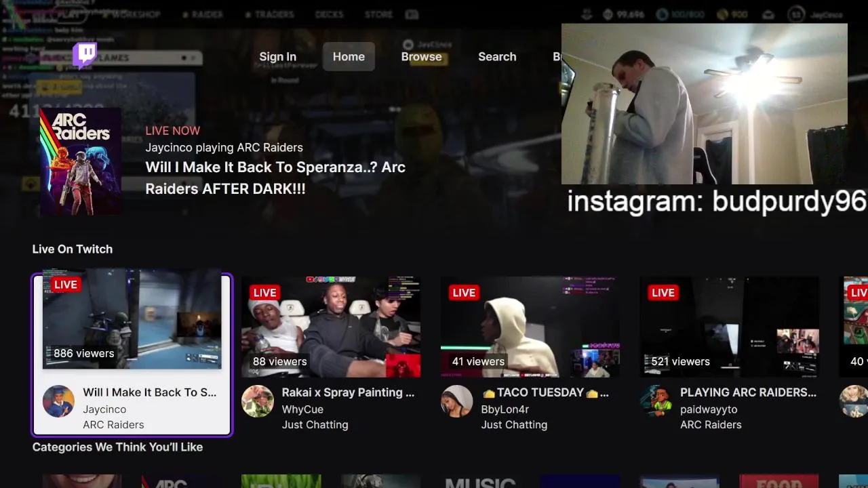Open the Browse tab
This screenshot has height=488, width=868.
click(x=421, y=57)
